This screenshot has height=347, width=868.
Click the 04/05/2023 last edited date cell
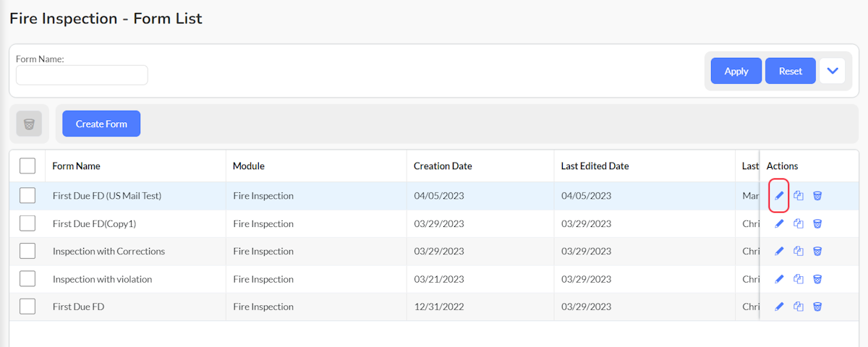pyautogui.click(x=587, y=196)
